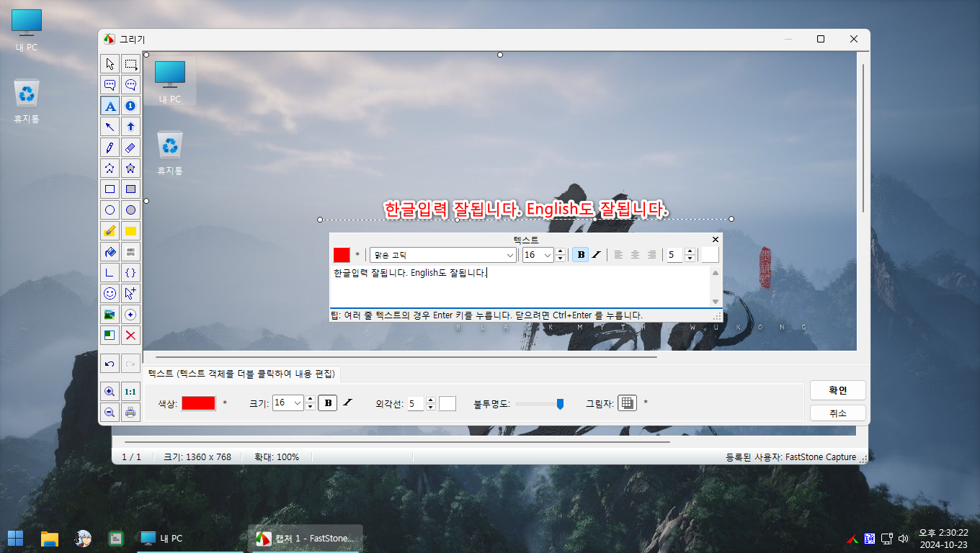Image resolution: width=980 pixels, height=553 pixels.
Task: Toggle bold in text popup toolbar
Action: click(x=580, y=255)
